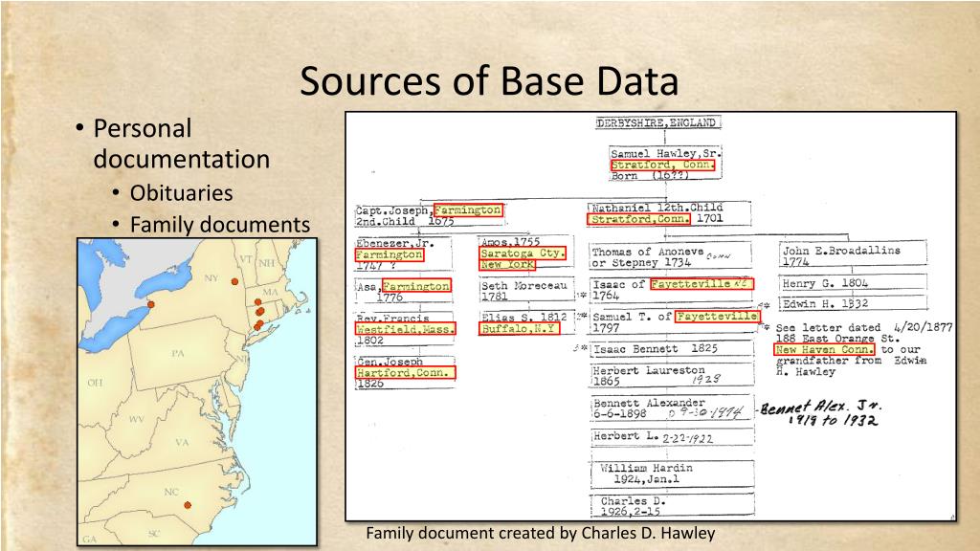Image resolution: width=980 pixels, height=551 pixels.
Task: Click the 'Samuel Hawley, Sr.' box
Action: click(666, 164)
